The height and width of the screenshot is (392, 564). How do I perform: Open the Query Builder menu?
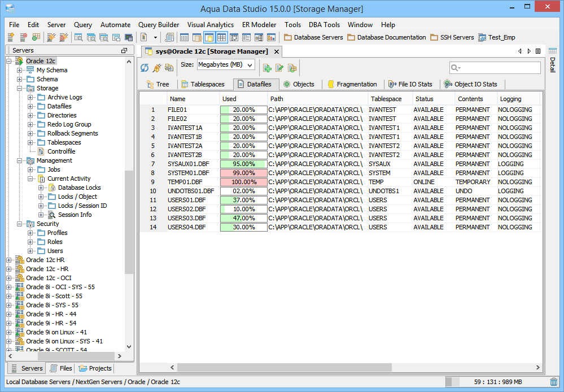point(159,25)
